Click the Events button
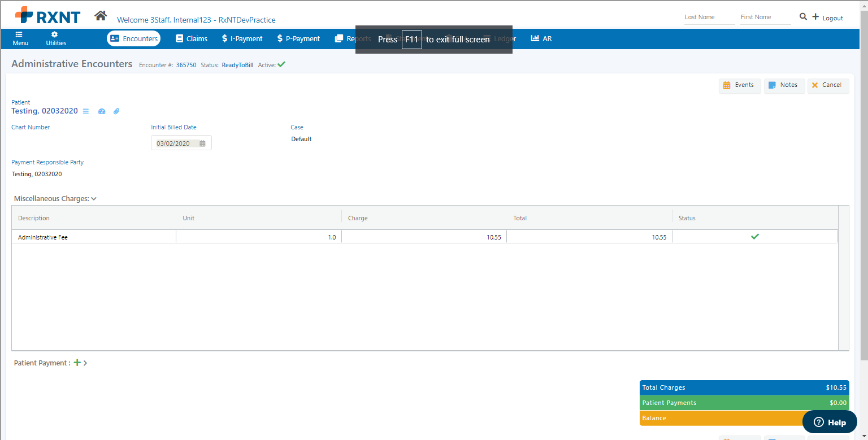 (740, 85)
